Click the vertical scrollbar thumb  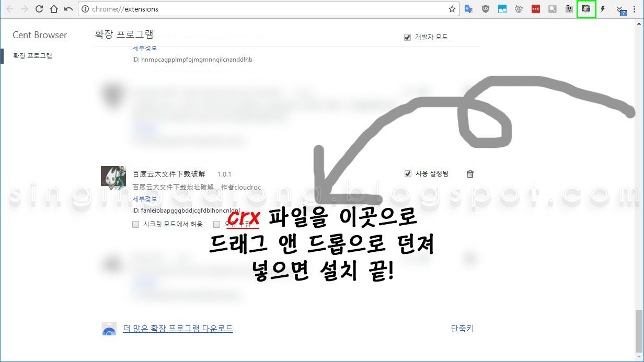639,331
